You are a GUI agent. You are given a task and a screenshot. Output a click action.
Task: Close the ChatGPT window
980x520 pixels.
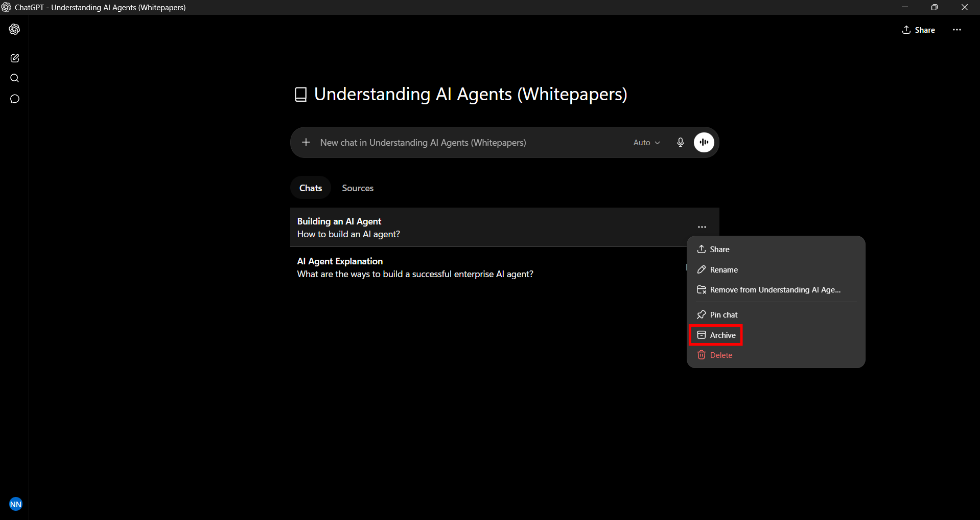pyautogui.click(x=965, y=7)
